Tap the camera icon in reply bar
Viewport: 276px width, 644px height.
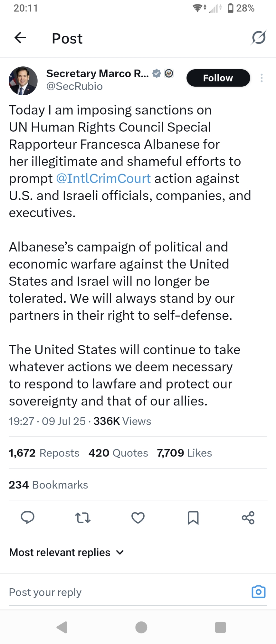[258, 592]
